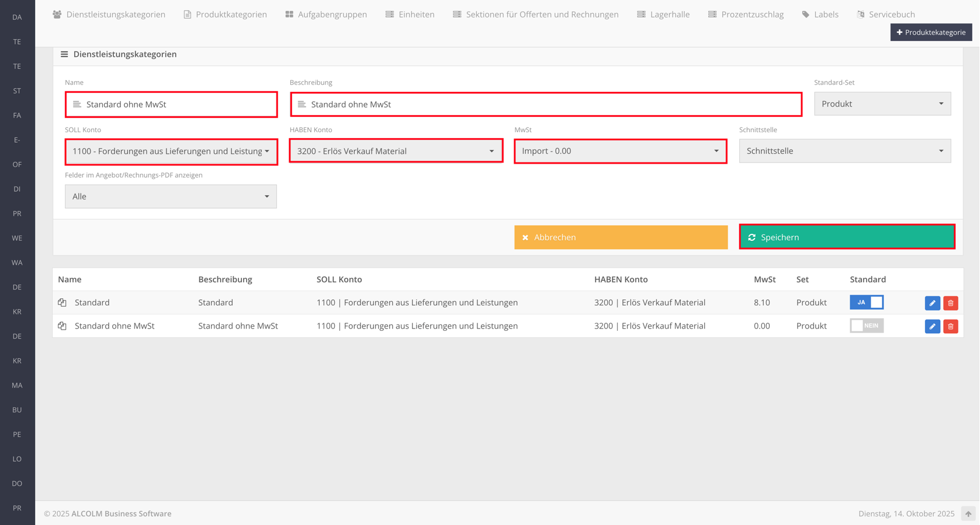Screen dimensions: 980x525
Task: Open the SOLL Konto dropdown
Action: pyautogui.click(x=171, y=151)
